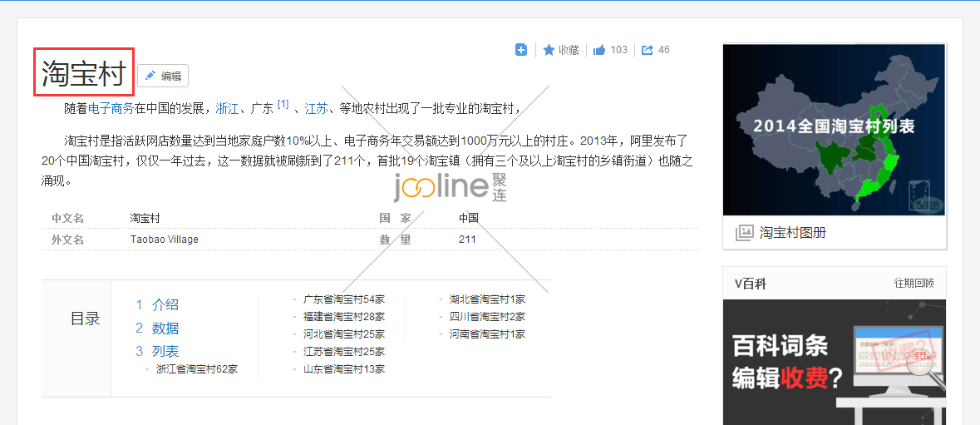Viewport: 980px width, 425px height.
Task: Click the V百科 panel heading
Action: (x=751, y=284)
